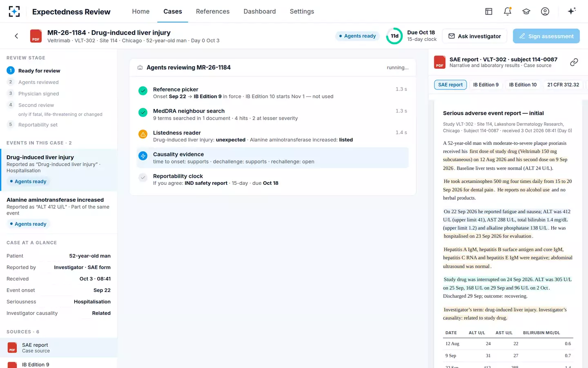Viewport: 588px width, 368px height.
Task: Copy link to the SAE report source
Action: pyautogui.click(x=574, y=62)
